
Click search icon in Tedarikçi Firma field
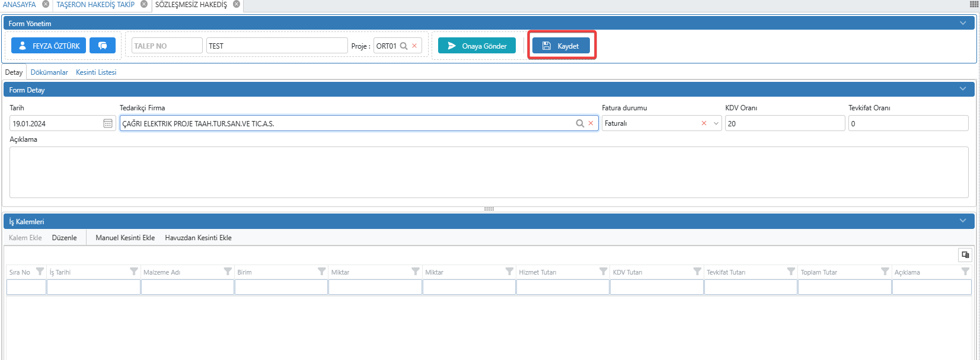(580, 123)
